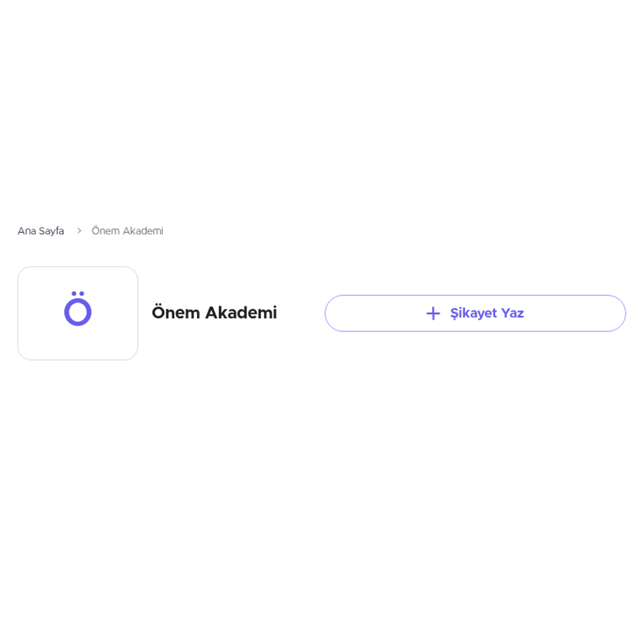
Task: Click the breadcrumb chevron separator arrow
Action: tap(79, 231)
